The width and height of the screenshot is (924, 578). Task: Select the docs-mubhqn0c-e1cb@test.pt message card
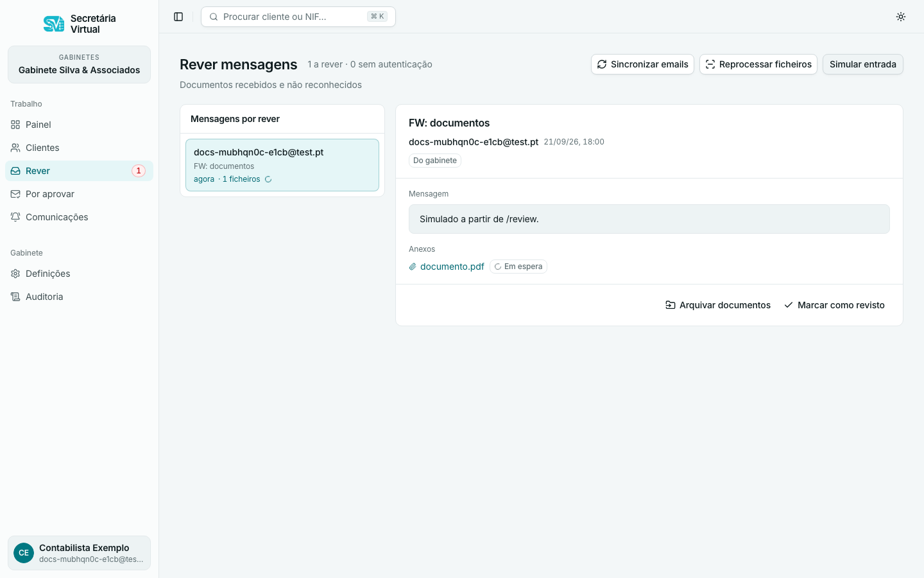(x=282, y=165)
